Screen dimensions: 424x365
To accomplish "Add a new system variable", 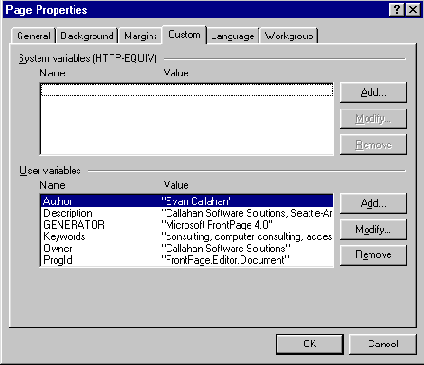I will [x=373, y=92].
